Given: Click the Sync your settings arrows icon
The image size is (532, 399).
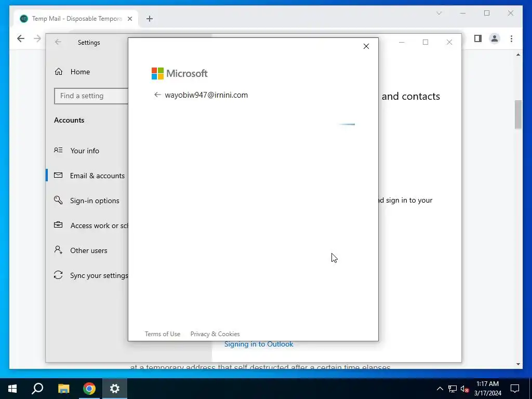Looking at the screenshot, I should click(58, 275).
